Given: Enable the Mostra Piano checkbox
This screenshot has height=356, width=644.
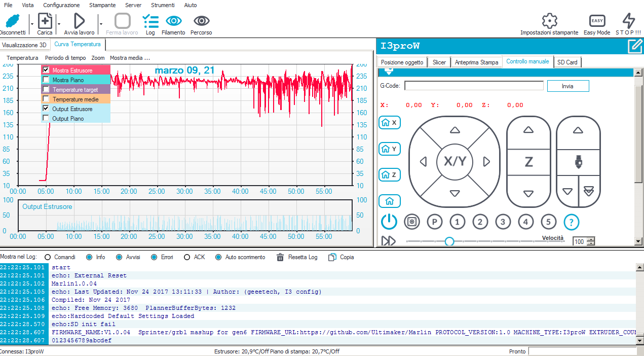Looking at the screenshot, I should coord(46,80).
